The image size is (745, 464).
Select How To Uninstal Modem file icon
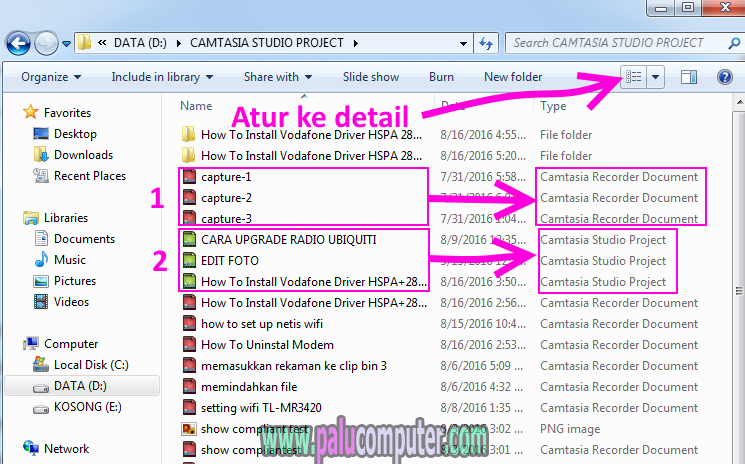coord(189,344)
